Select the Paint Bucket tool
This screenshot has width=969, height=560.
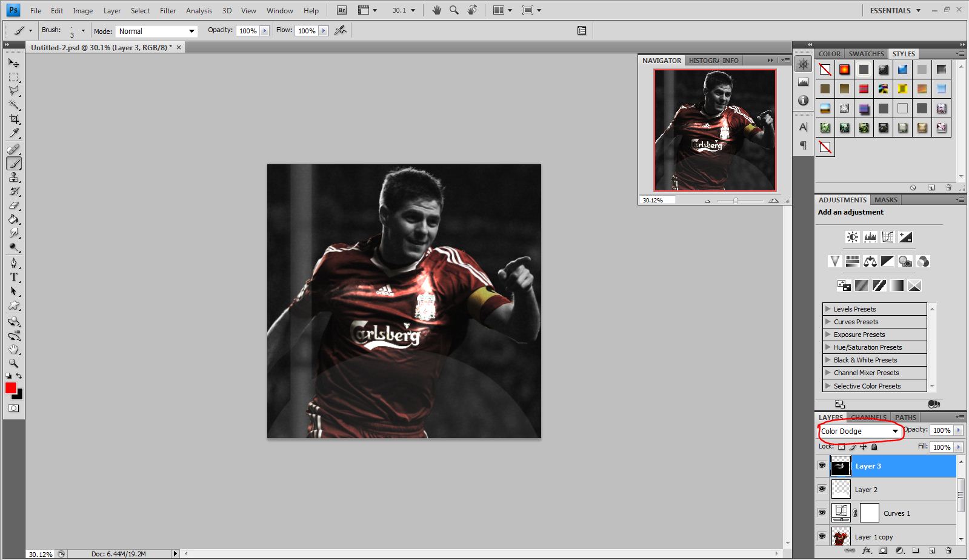tap(13, 219)
